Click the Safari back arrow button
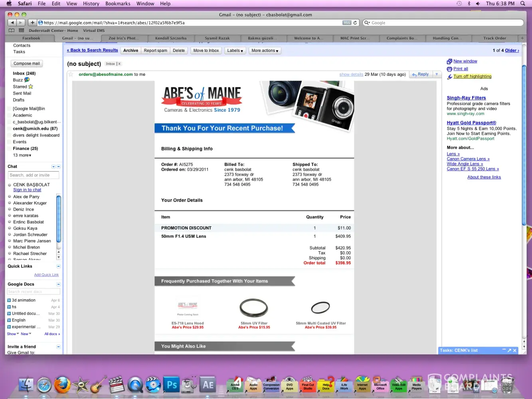532x399 pixels. pos(12,23)
